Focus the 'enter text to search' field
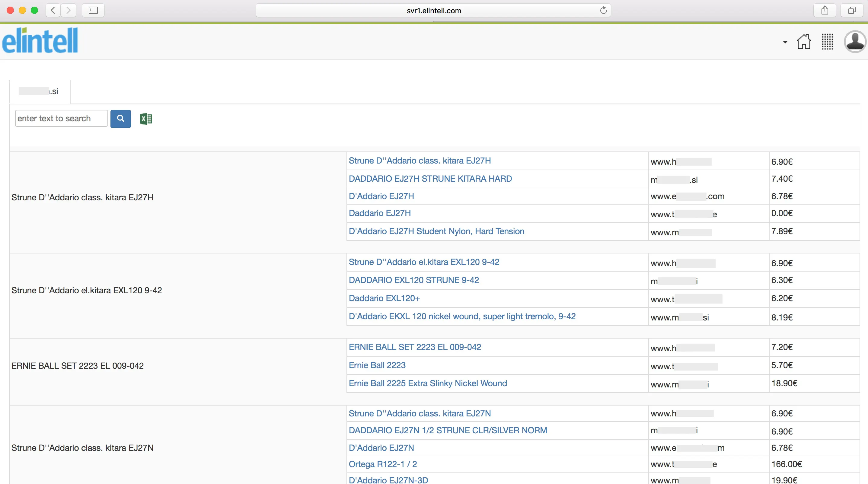The width and height of the screenshot is (868, 484). 61,118
